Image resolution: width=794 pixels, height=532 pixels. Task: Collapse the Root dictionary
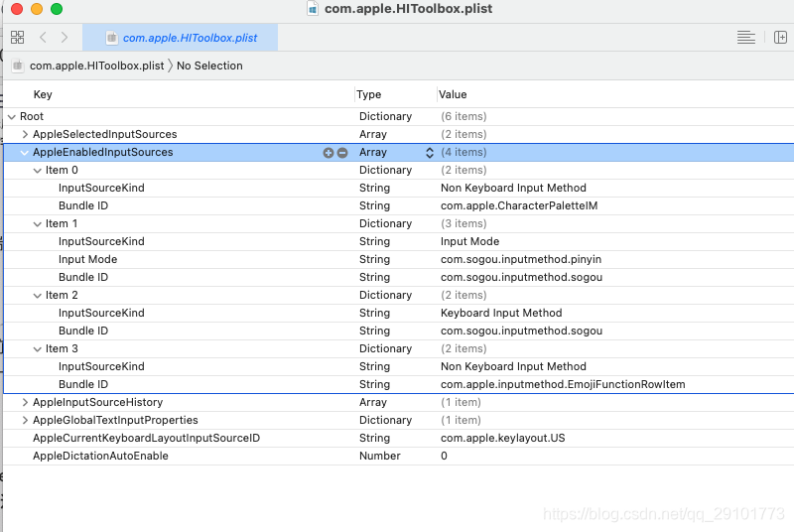[x=12, y=117]
